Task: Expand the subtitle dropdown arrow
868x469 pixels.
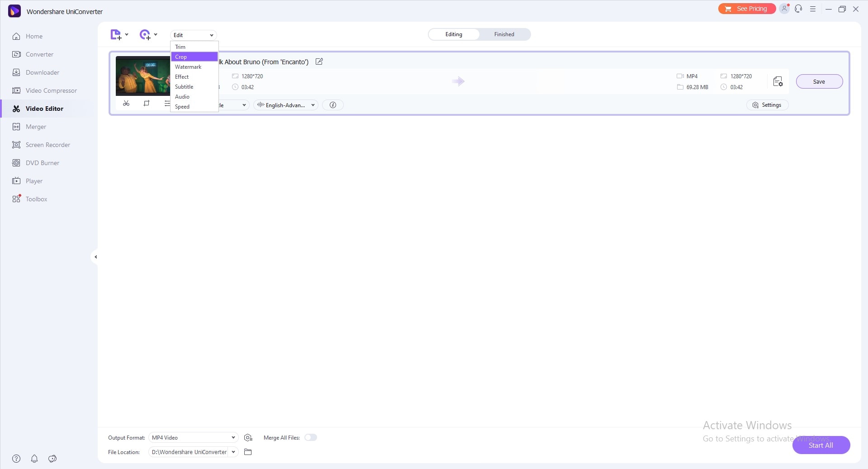Action: (244, 105)
